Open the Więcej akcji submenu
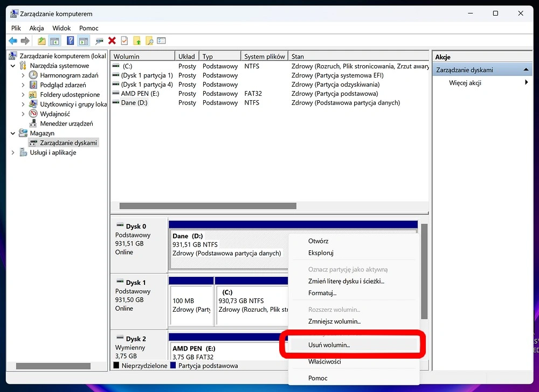 [482, 83]
